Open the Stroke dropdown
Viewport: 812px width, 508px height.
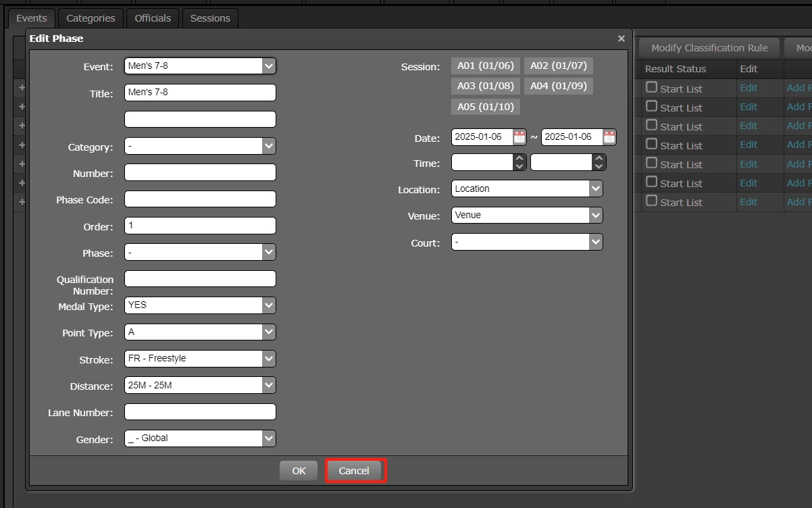[268, 358]
